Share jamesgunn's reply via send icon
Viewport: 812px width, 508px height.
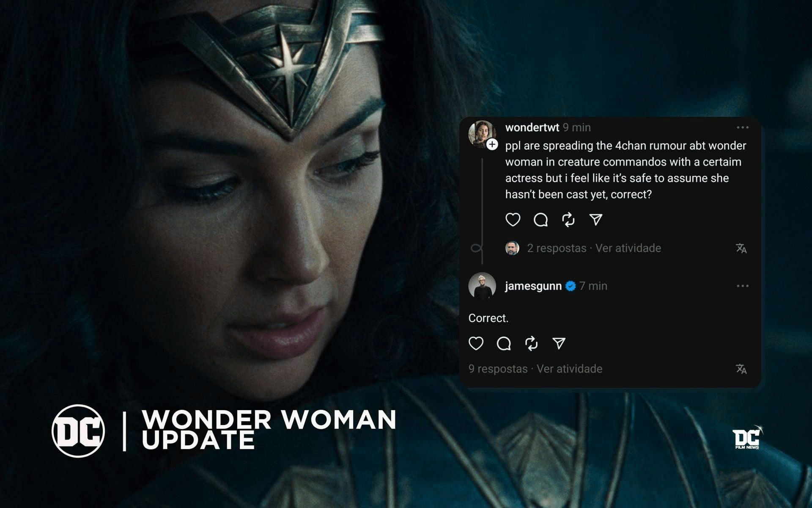click(559, 343)
